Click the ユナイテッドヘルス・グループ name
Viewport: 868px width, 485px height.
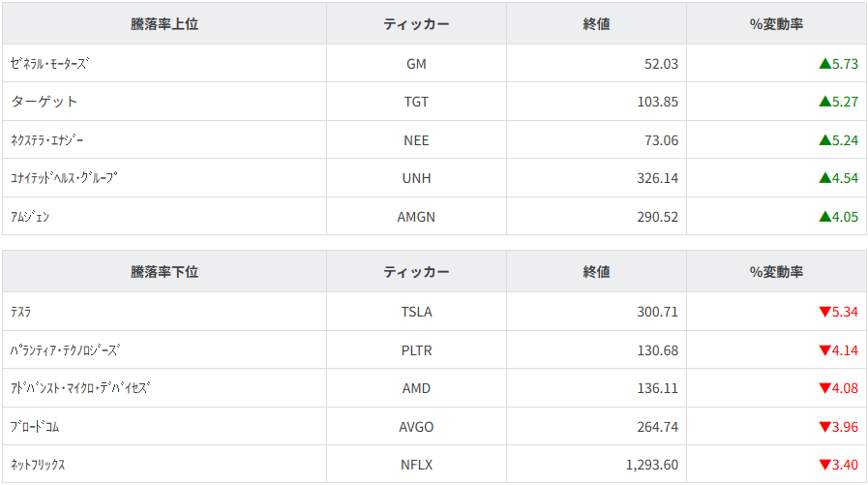pyautogui.click(x=65, y=178)
